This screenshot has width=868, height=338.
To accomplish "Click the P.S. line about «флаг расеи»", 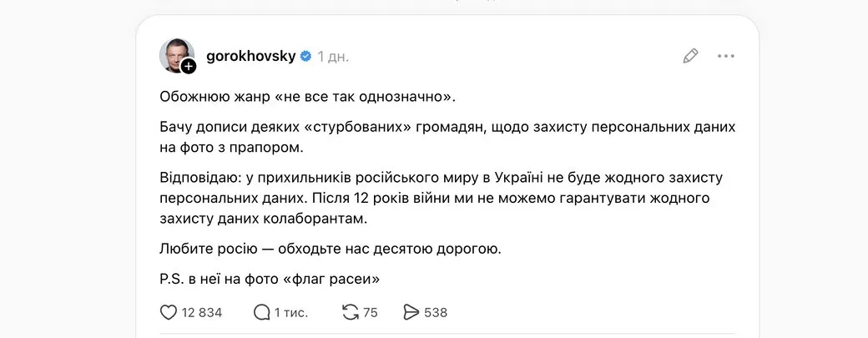I will 275,278.
